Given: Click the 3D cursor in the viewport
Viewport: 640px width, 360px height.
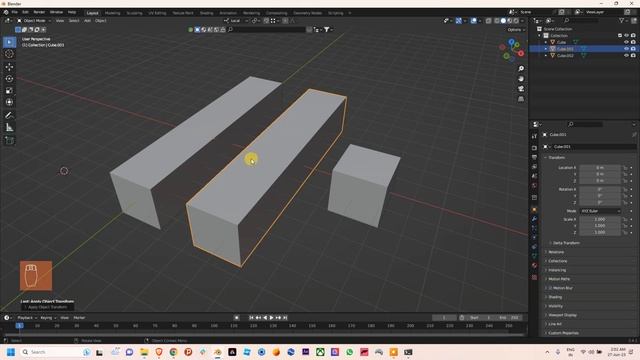Looking at the screenshot, I should pyautogui.click(x=64, y=171).
